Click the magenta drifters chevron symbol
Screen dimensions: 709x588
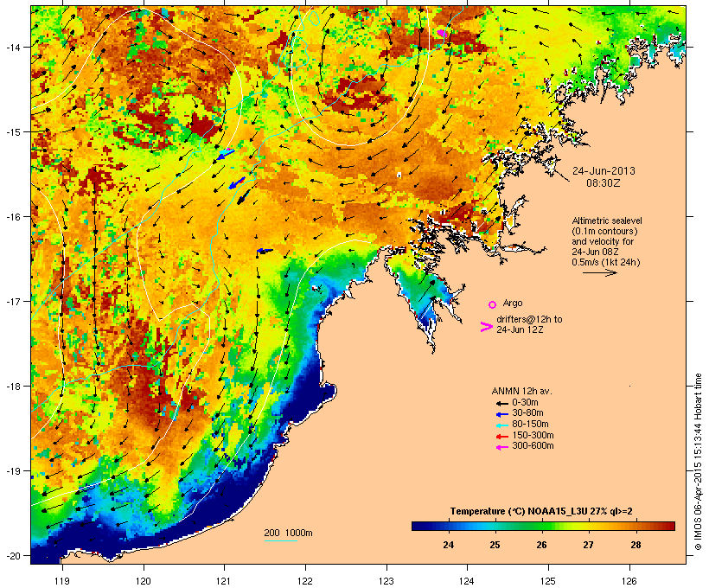click(x=486, y=327)
